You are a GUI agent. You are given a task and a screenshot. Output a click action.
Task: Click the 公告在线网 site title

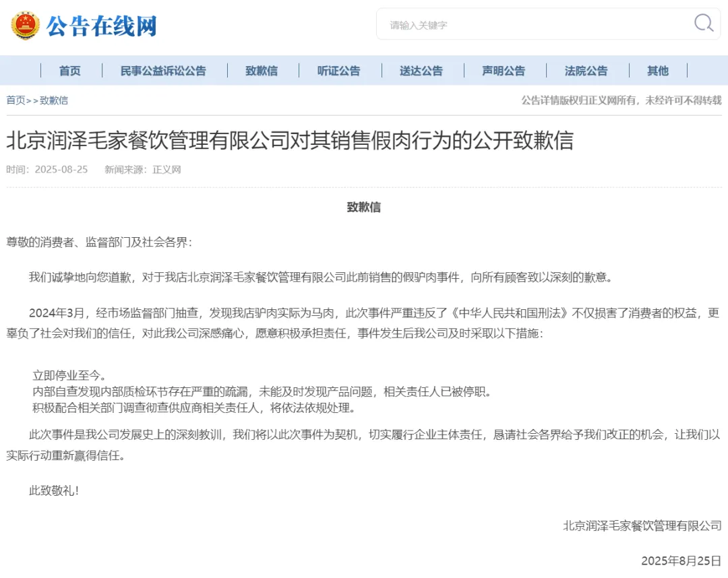coord(101,26)
